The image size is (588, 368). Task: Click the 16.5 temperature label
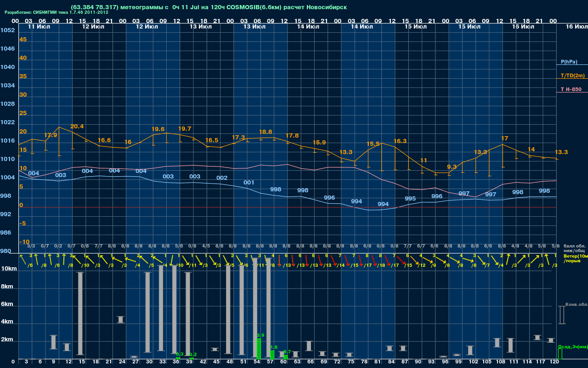coord(212,140)
